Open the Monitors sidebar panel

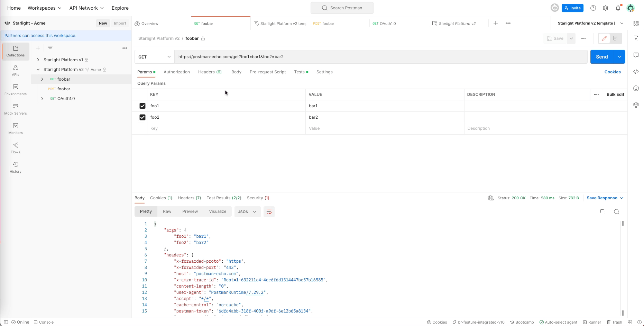coord(16,129)
